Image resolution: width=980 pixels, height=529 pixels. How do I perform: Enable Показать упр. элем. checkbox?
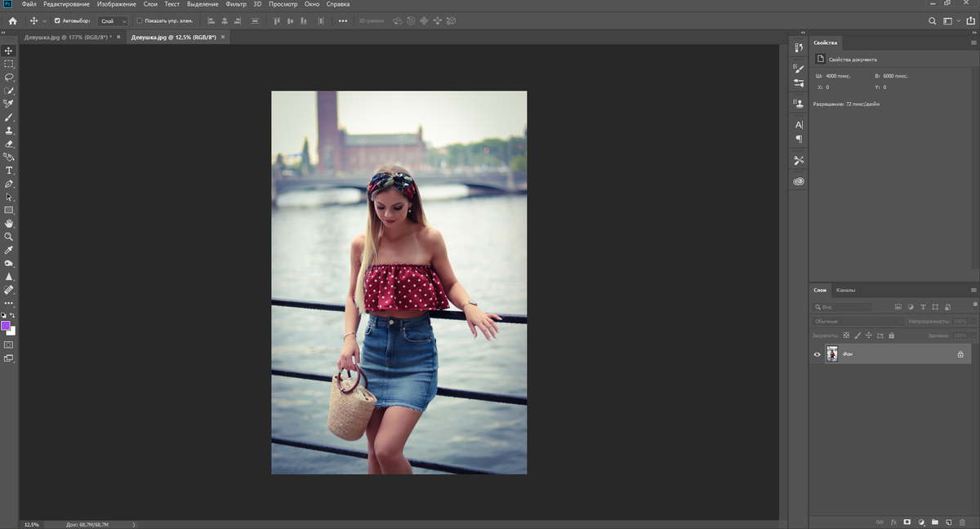(x=139, y=20)
